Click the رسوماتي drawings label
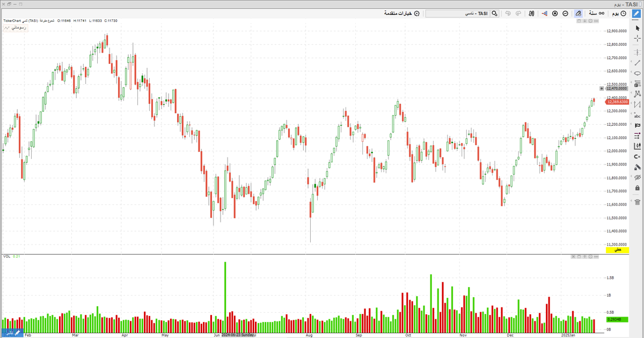This screenshot has width=644, height=338. point(15,27)
